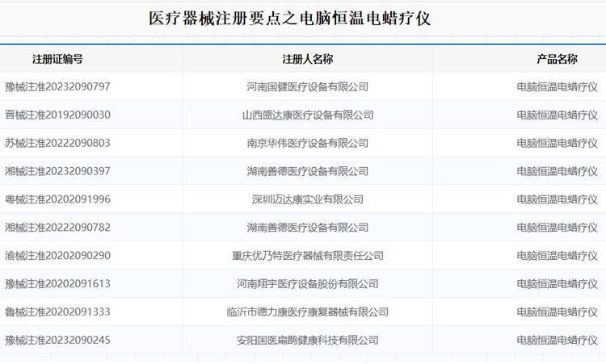
Task: Click 电脑恒温电蜡疗仪 in row 湘械注准20222090782
Action: tap(557, 228)
